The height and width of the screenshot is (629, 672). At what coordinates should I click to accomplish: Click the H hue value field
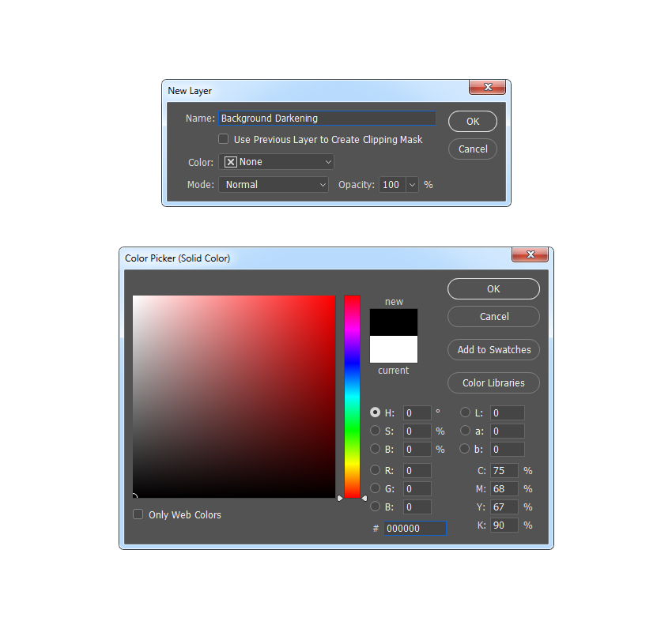pyautogui.click(x=417, y=412)
